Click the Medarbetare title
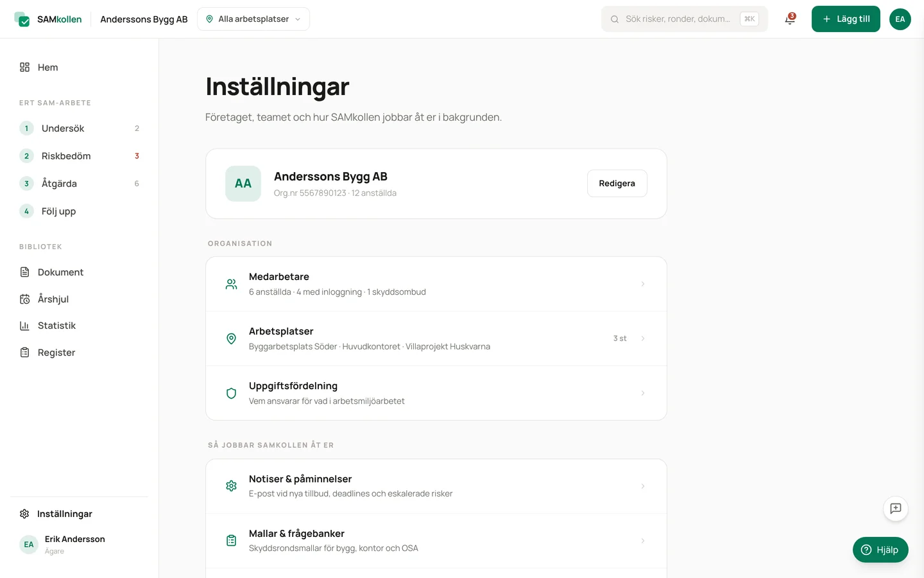Viewport: 924px width, 578px height. (279, 277)
